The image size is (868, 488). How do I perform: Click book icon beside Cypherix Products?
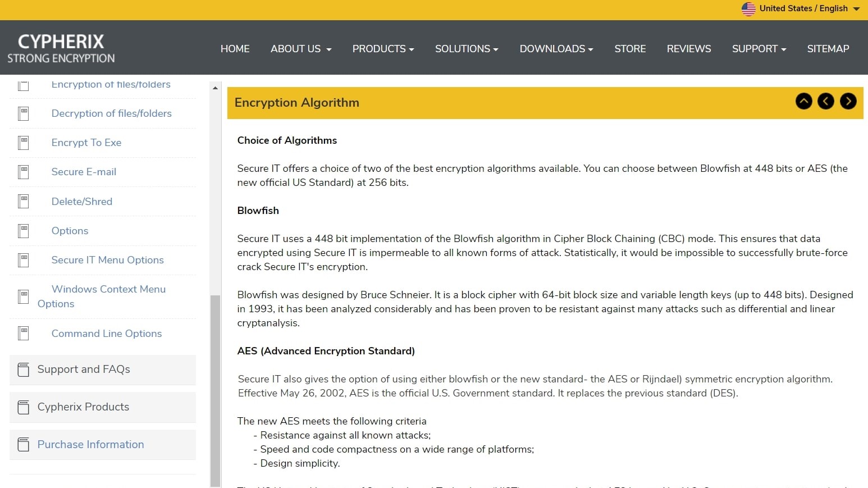(x=24, y=407)
